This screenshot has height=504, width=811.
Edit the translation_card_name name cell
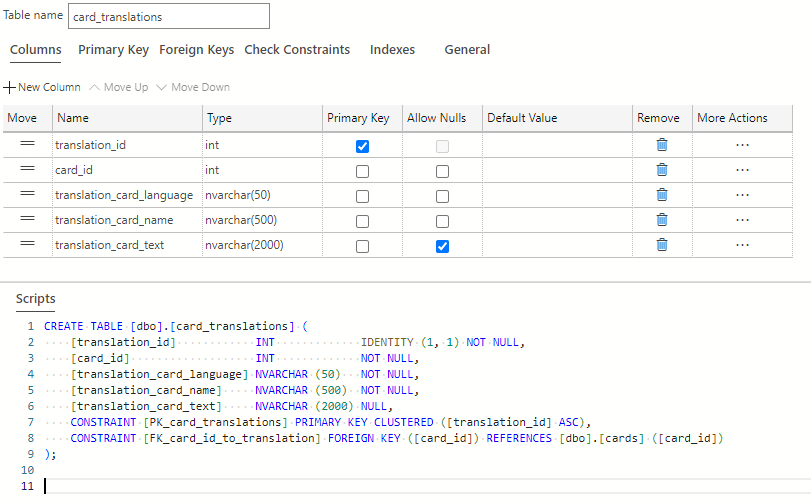127,220
